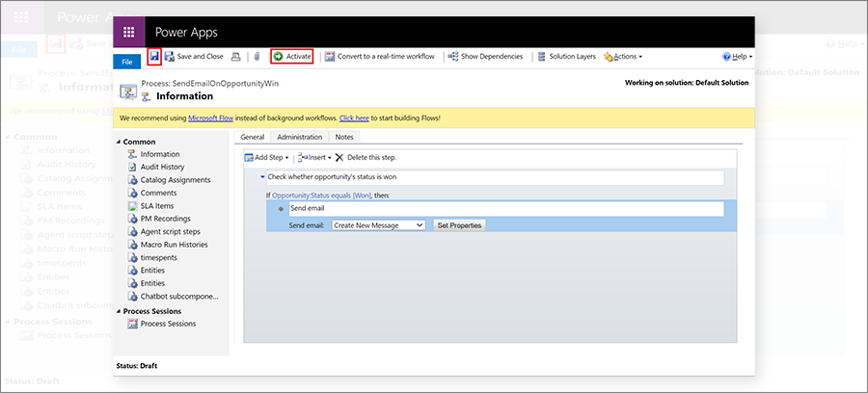
Task: Open the File menu
Action: [x=127, y=62]
